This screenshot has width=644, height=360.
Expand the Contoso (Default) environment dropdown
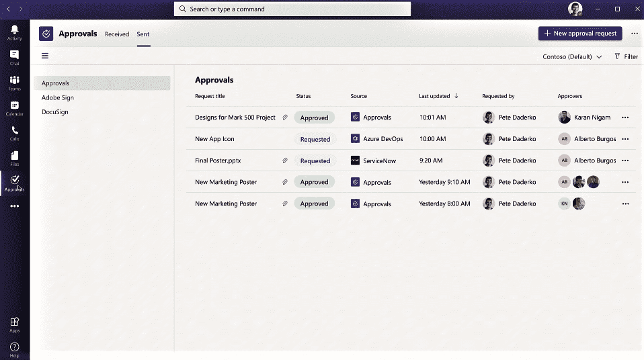tap(572, 57)
